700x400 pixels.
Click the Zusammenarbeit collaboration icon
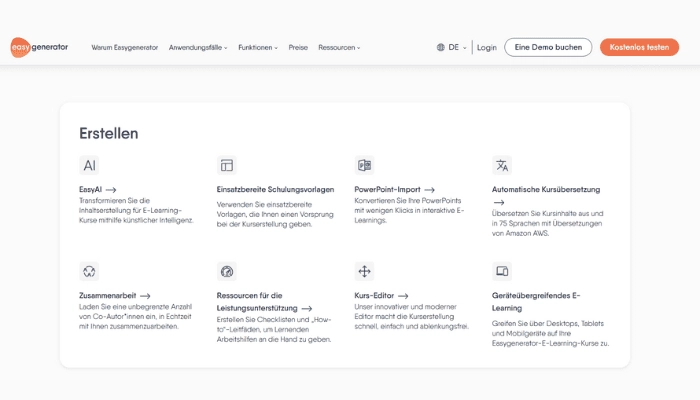pyautogui.click(x=89, y=271)
